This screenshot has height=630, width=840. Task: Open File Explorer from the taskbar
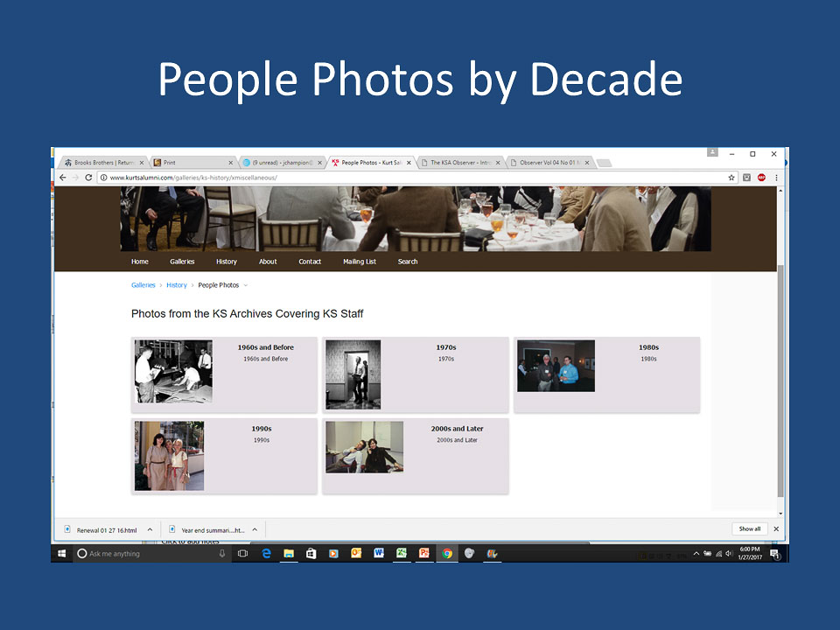click(288, 553)
